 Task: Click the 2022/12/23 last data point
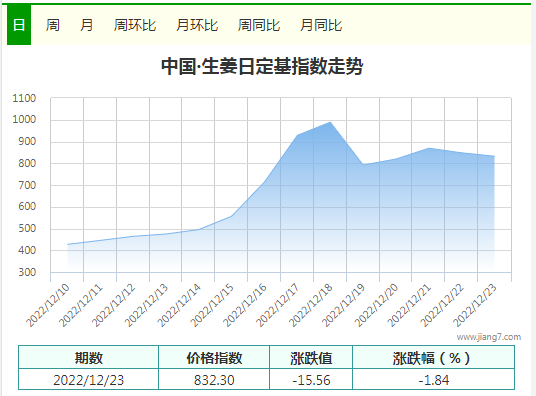click(x=494, y=156)
